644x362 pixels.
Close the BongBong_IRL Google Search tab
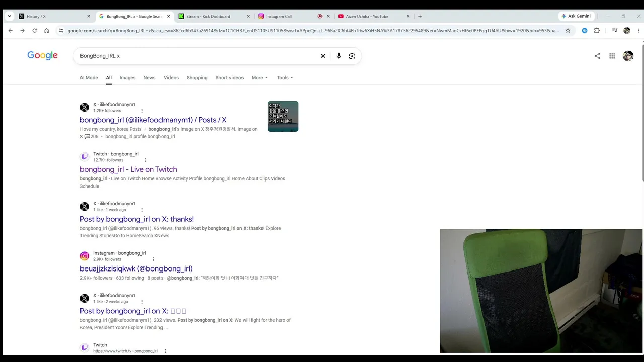coord(168,16)
